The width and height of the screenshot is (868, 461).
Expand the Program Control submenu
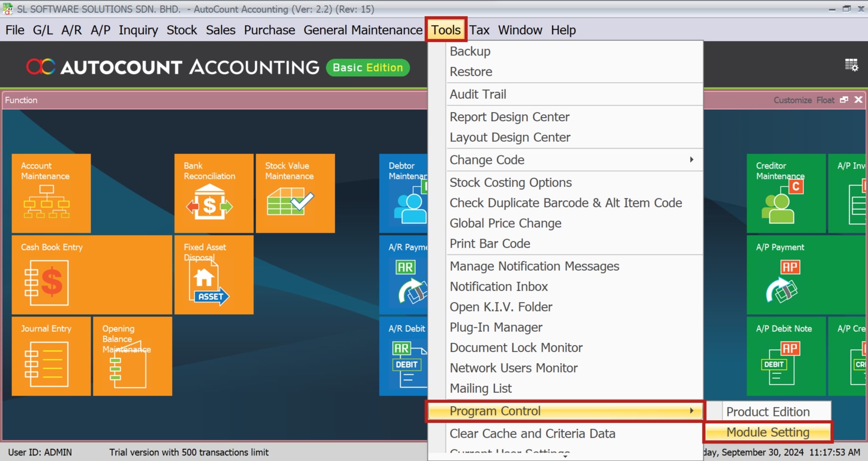pyautogui.click(x=496, y=411)
